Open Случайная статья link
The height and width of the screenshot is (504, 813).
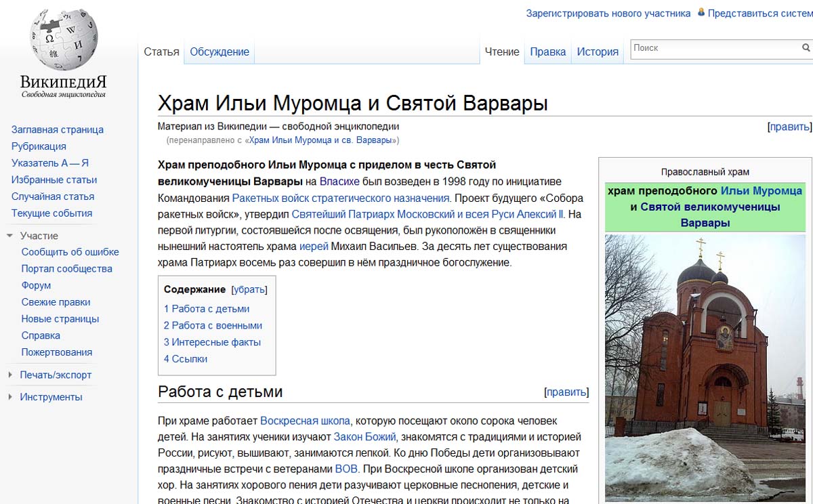(x=53, y=196)
